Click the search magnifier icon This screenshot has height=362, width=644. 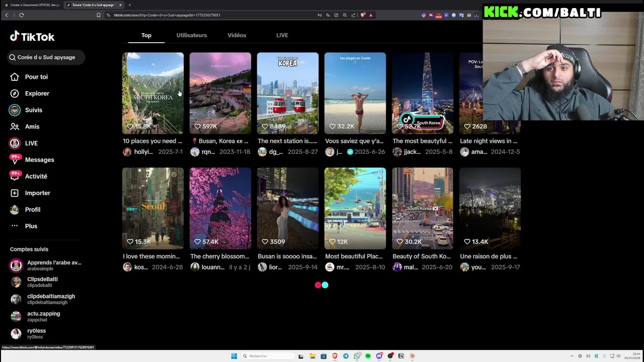pyautogui.click(x=12, y=57)
